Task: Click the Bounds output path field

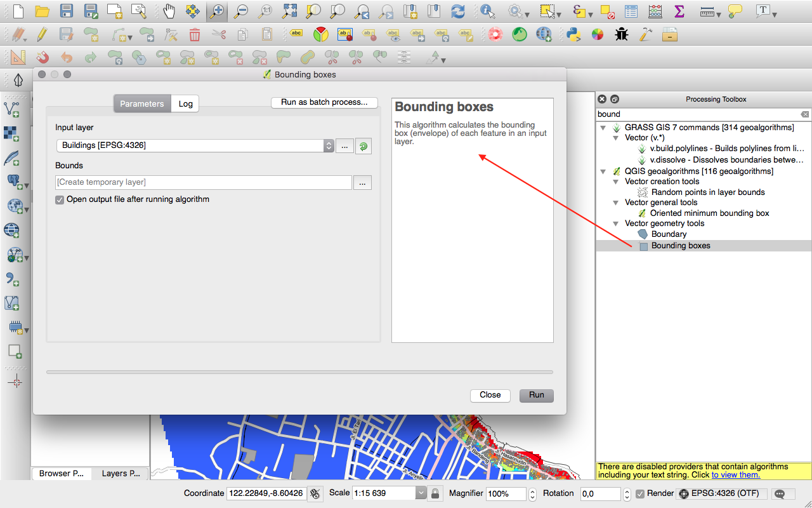Action: tap(204, 182)
